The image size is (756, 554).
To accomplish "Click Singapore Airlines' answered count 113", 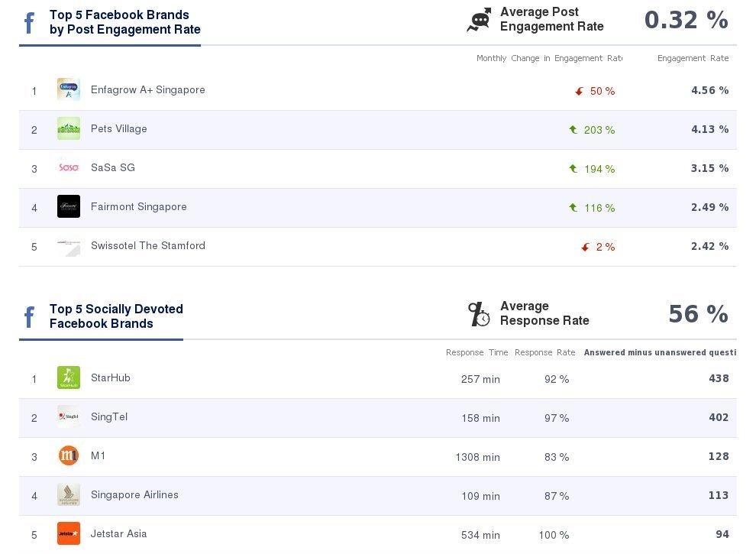I will coord(719,495).
